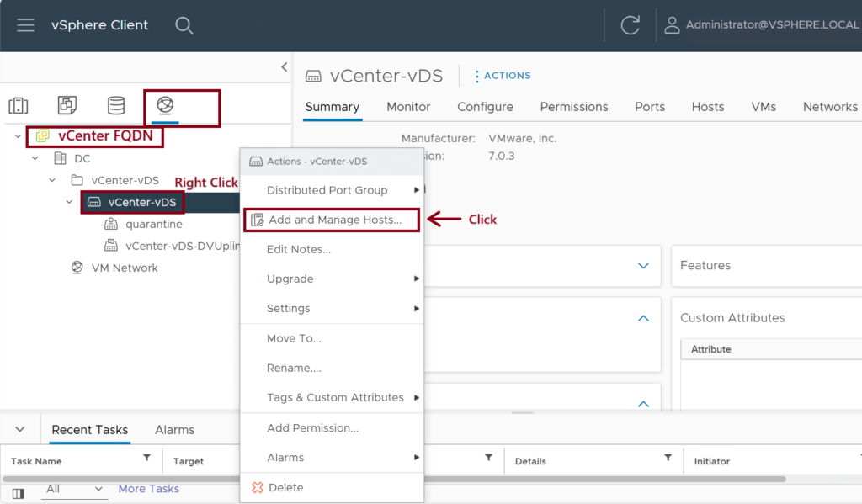862x504 pixels.
Task: Click the Details column filter icon
Action: pyautogui.click(x=668, y=458)
